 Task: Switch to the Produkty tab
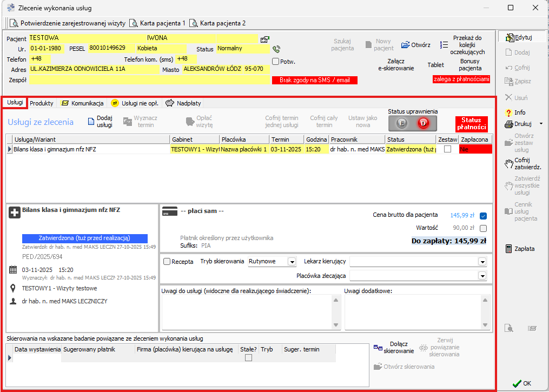[42, 103]
